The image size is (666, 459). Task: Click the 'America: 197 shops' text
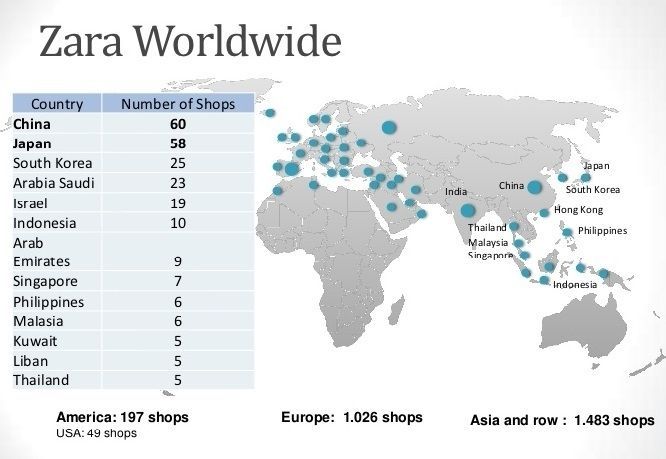coord(122,417)
